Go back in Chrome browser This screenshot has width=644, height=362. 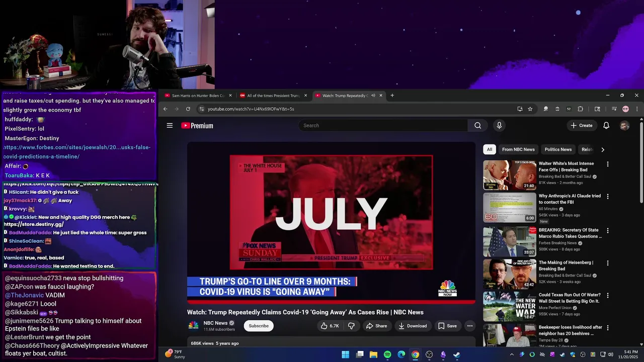point(165,109)
